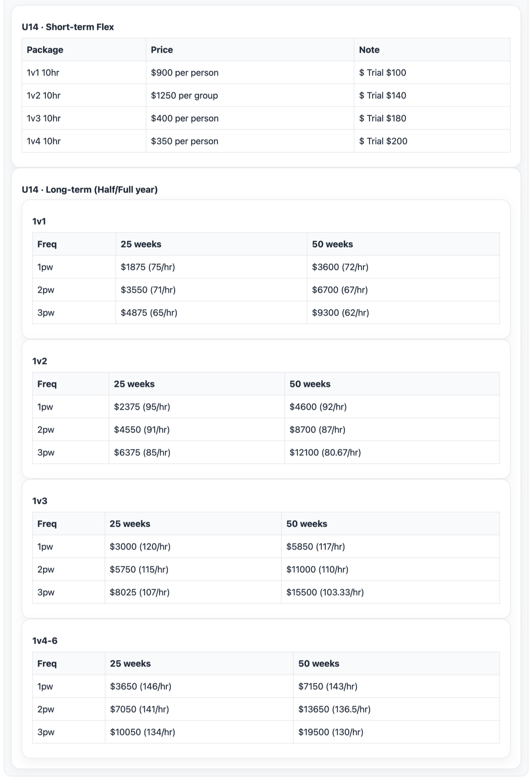Click the 'U14 · Long-term (Half/Full year)' heading

pos(90,190)
